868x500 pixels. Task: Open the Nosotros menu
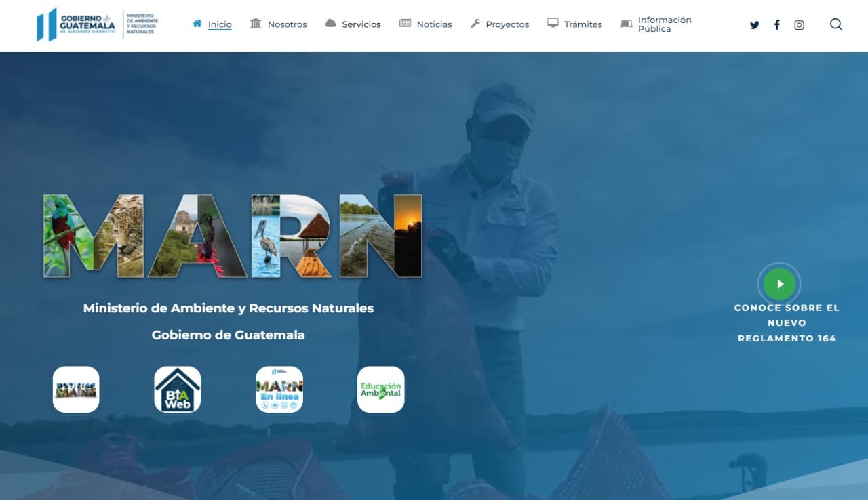[x=287, y=24]
